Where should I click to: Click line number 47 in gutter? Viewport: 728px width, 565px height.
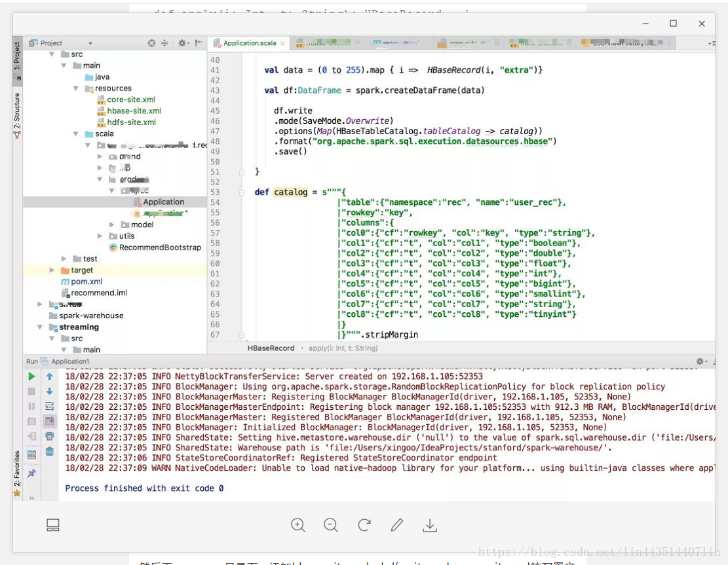point(214,132)
